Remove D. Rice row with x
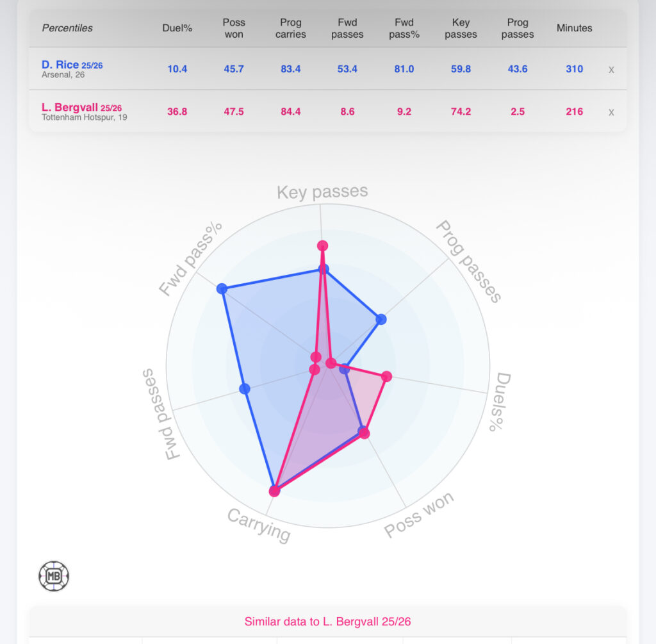Viewport: 656px width, 644px height. [611, 69]
